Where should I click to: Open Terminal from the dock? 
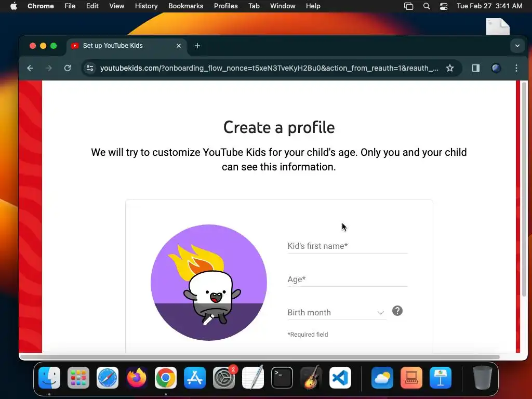click(x=282, y=378)
